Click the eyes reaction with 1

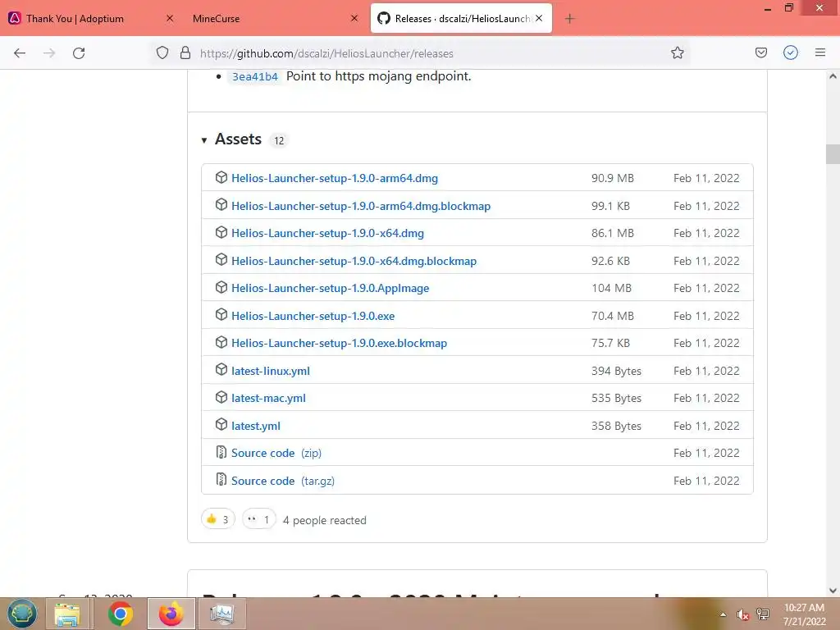coord(258,519)
